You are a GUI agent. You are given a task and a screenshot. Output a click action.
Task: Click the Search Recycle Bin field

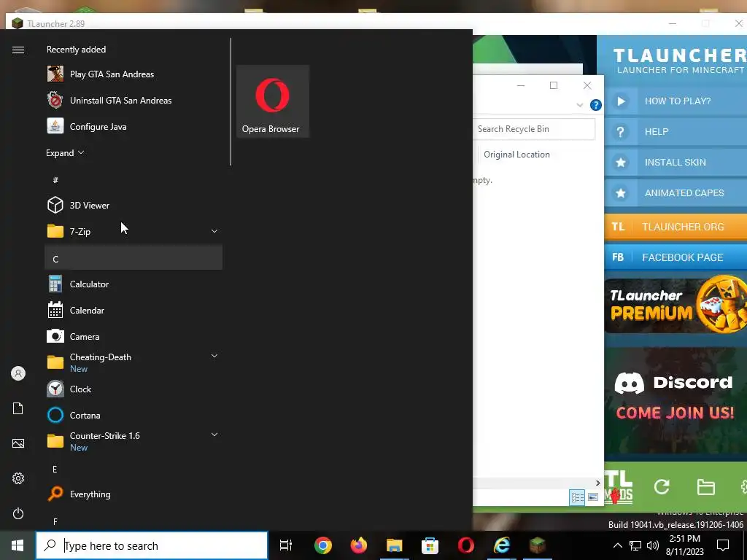(534, 129)
